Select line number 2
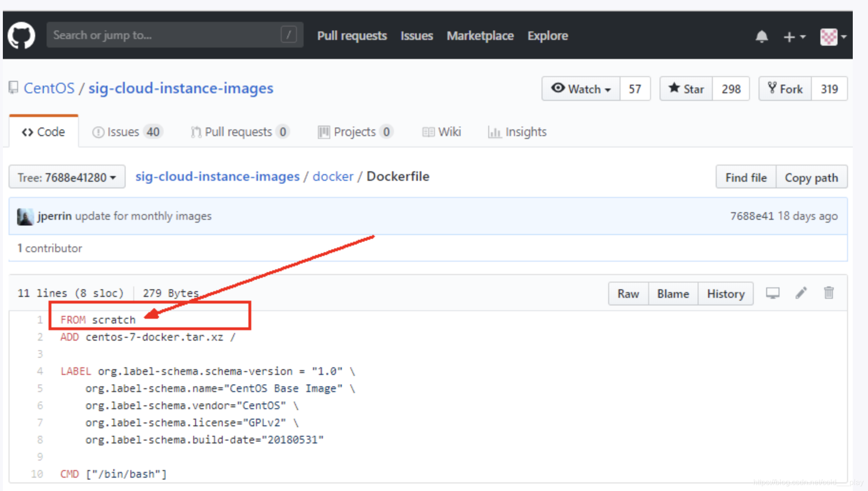This screenshot has width=868, height=491. coord(40,337)
